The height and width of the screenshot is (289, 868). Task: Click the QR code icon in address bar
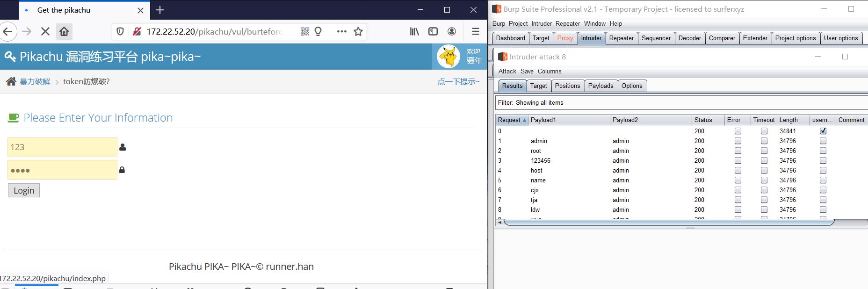pyautogui.click(x=305, y=31)
